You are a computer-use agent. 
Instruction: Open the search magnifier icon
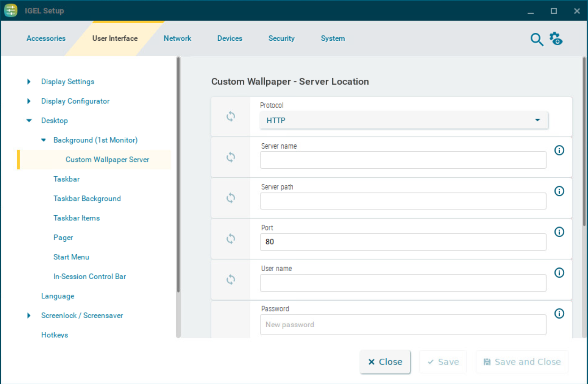pyautogui.click(x=536, y=39)
